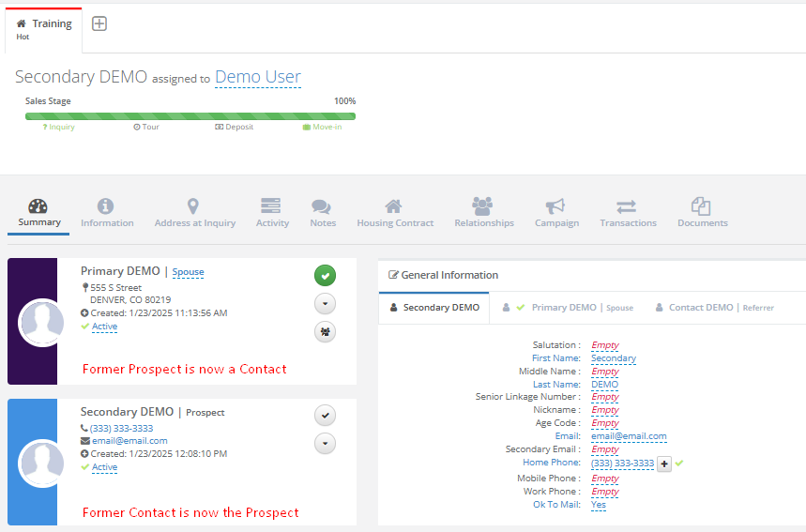Edit Home Phone value in General Information
The image size is (806, 532).
(622, 464)
